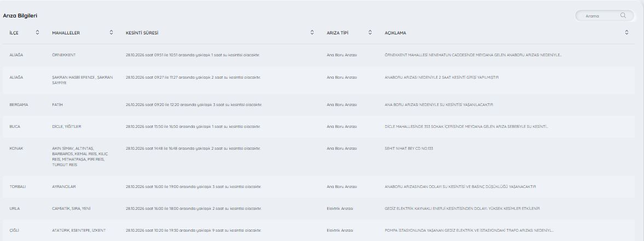The height and width of the screenshot is (241, 644).
Task: Select the ATATÜRK, ESENTEPE, İZKENT cell
Action: (x=79, y=231)
